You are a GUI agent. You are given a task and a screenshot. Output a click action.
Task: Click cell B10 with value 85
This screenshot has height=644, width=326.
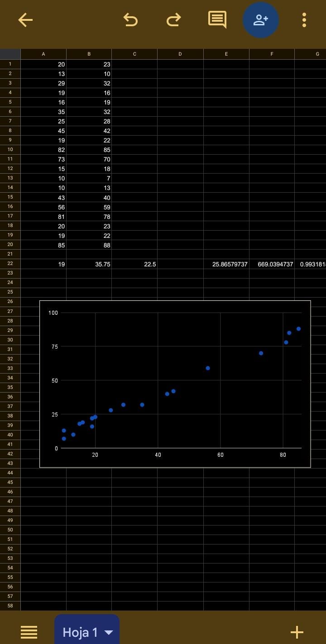89,150
